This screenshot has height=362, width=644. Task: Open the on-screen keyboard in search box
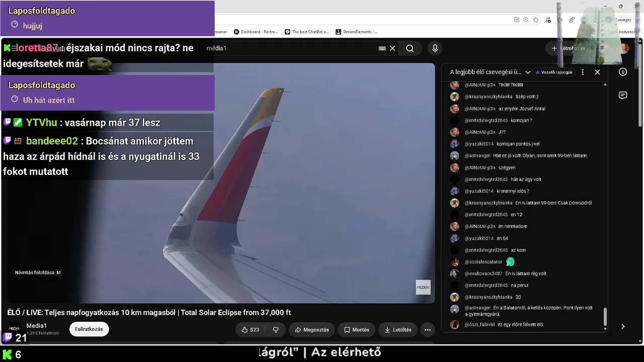coord(382,48)
